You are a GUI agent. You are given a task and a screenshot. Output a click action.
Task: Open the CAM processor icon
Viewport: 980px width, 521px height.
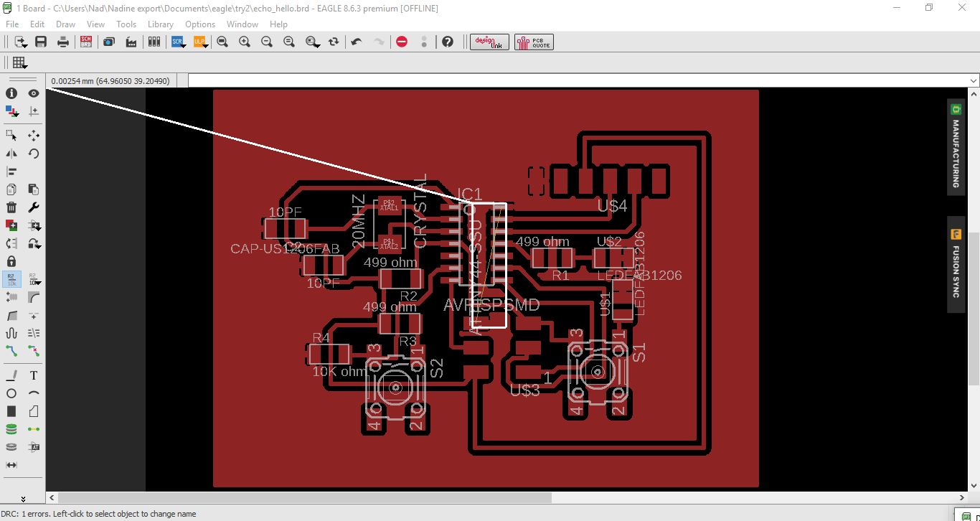[131, 42]
